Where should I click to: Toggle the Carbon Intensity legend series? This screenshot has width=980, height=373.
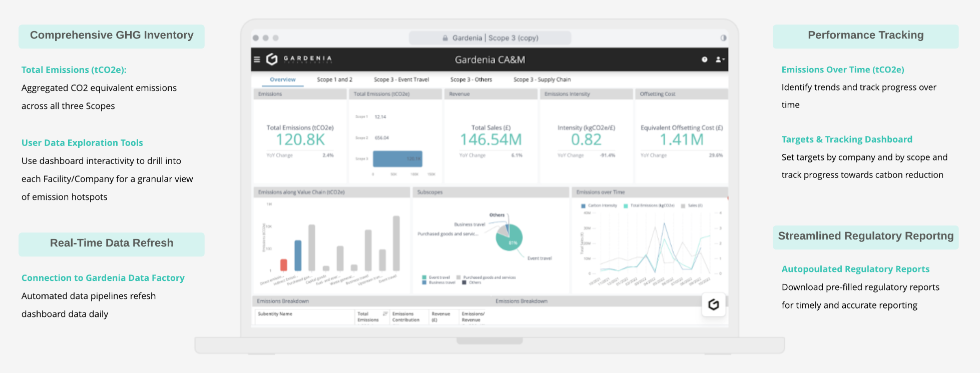599,205
